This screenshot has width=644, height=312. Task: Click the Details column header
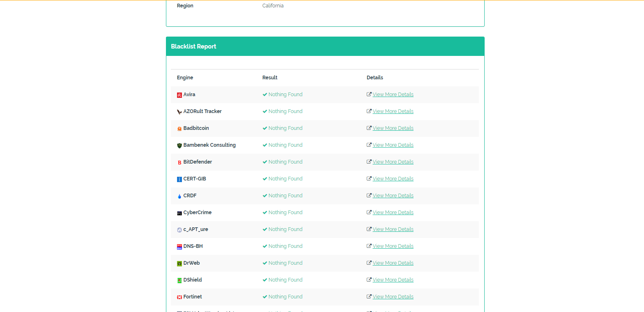tap(375, 78)
